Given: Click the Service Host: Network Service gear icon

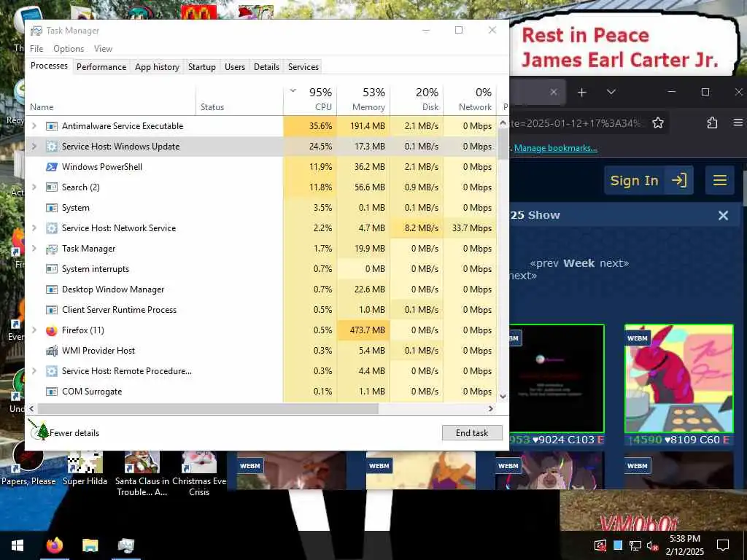Looking at the screenshot, I should (52, 228).
